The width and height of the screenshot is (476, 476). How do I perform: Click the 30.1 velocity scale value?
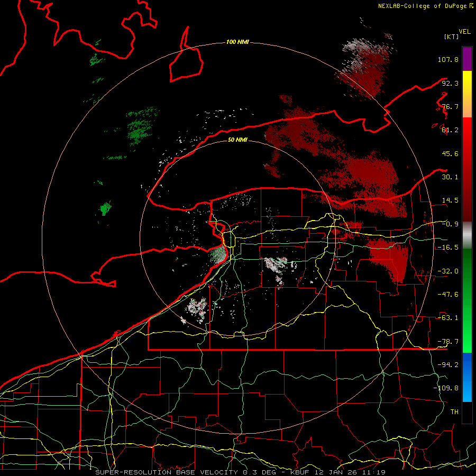[450, 177]
